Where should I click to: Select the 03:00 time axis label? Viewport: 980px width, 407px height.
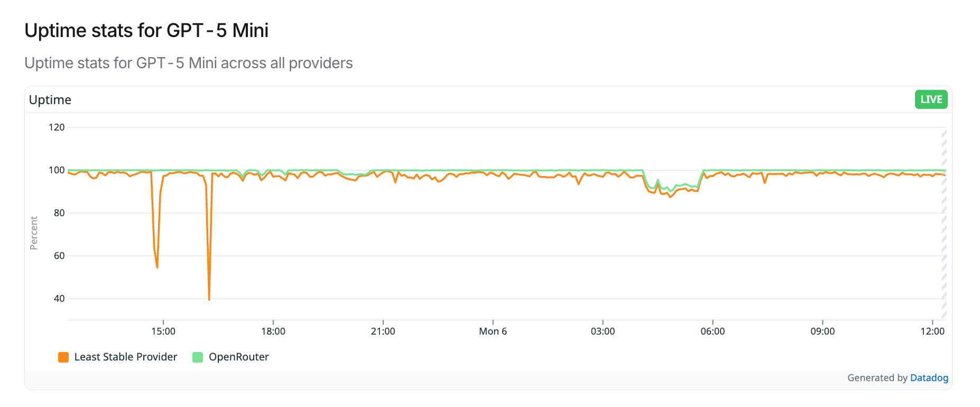(x=603, y=331)
